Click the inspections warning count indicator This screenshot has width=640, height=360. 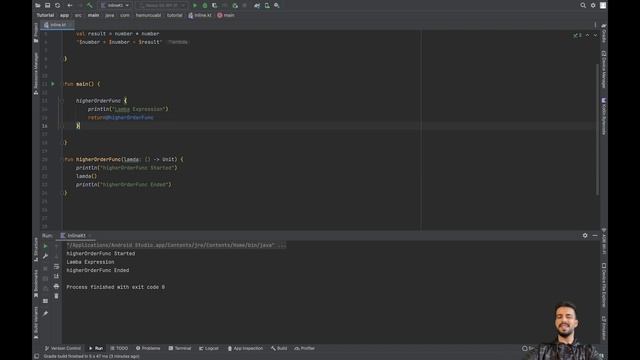[578, 36]
